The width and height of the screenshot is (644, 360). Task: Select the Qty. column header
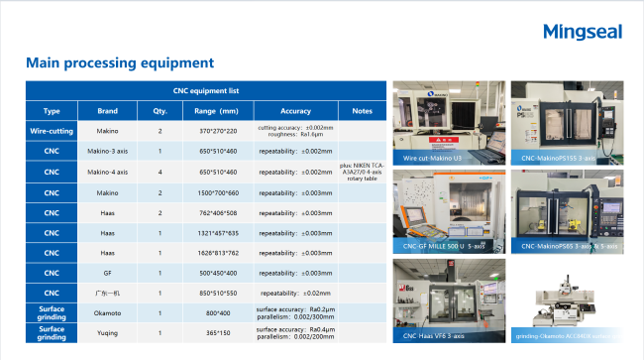(160, 111)
